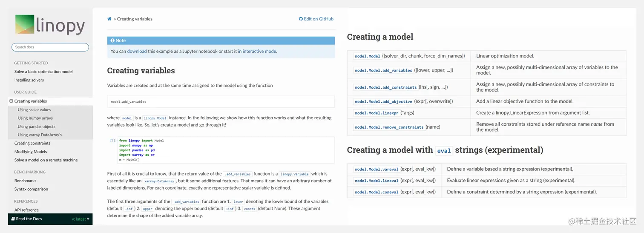Collapse the Creating variables sidebar section
644x233 pixels.
pyautogui.click(x=11, y=101)
